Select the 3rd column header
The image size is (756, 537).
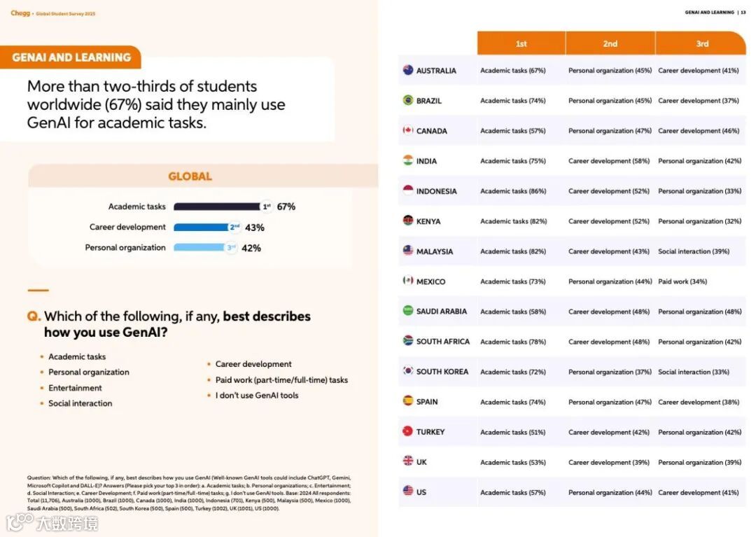[x=701, y=43]
